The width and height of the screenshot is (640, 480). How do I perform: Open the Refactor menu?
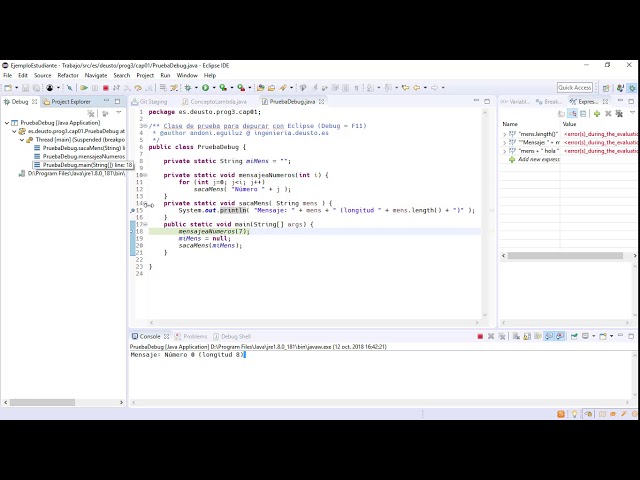[68, 76]
